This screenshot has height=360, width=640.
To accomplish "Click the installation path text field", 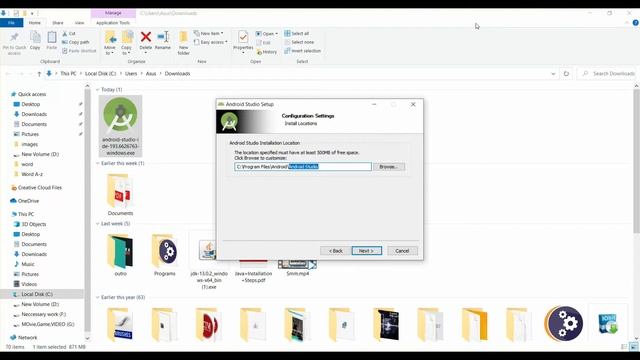I will (x=303, y=167).
